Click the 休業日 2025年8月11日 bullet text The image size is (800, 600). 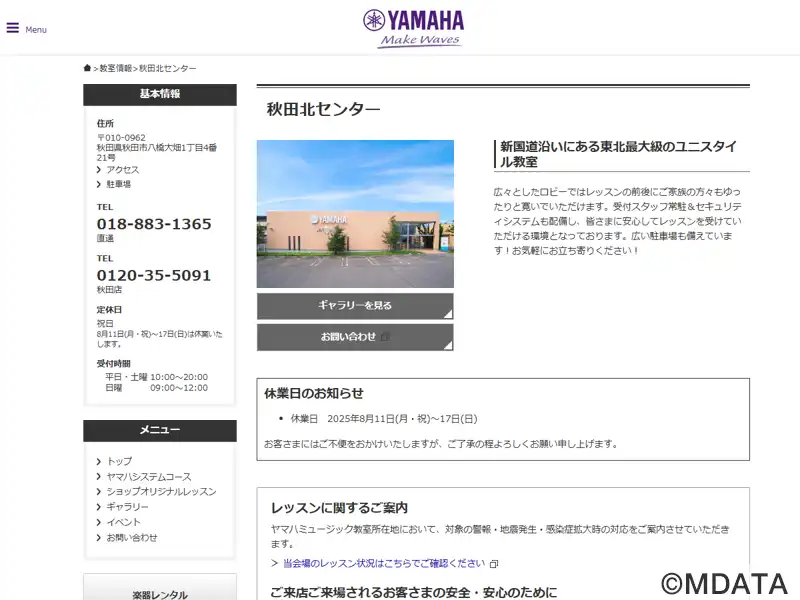pos(384,419)
